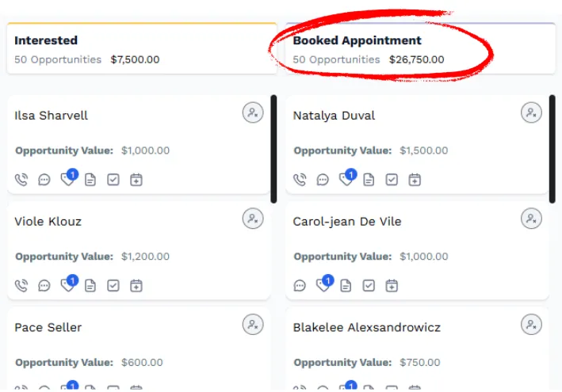Image resolution: width=562 pixels, height=392 pixels.
Task: Open the chat message icon on Ilsa Sharvell's card
Action: tap(44, 179)
